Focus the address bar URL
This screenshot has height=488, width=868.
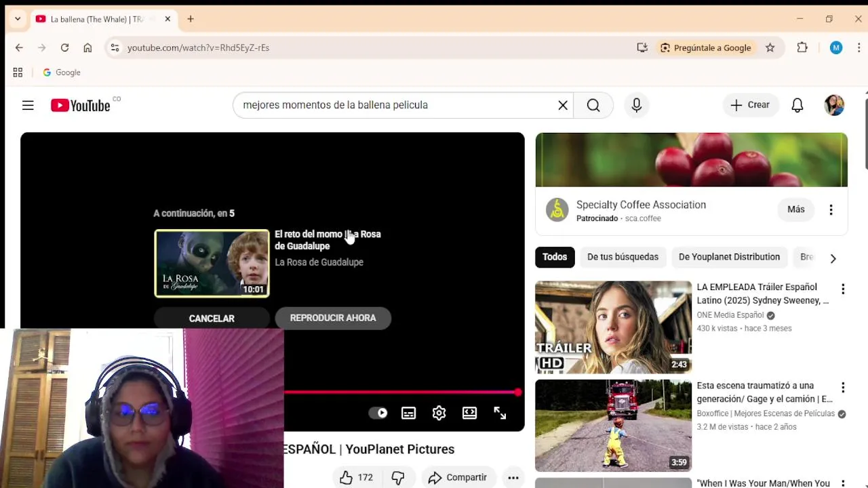point(198,47)
